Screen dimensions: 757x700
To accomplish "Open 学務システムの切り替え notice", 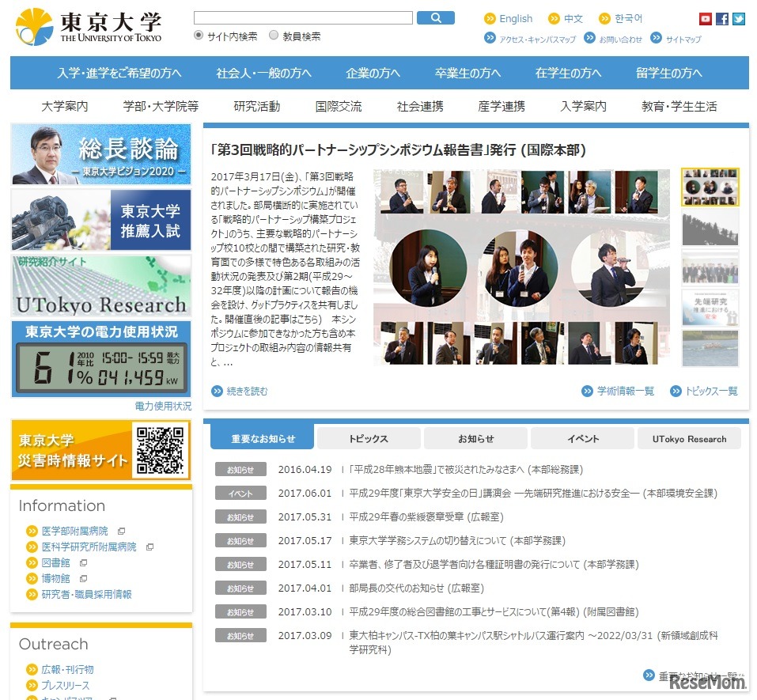I will (x=456, y=541).
